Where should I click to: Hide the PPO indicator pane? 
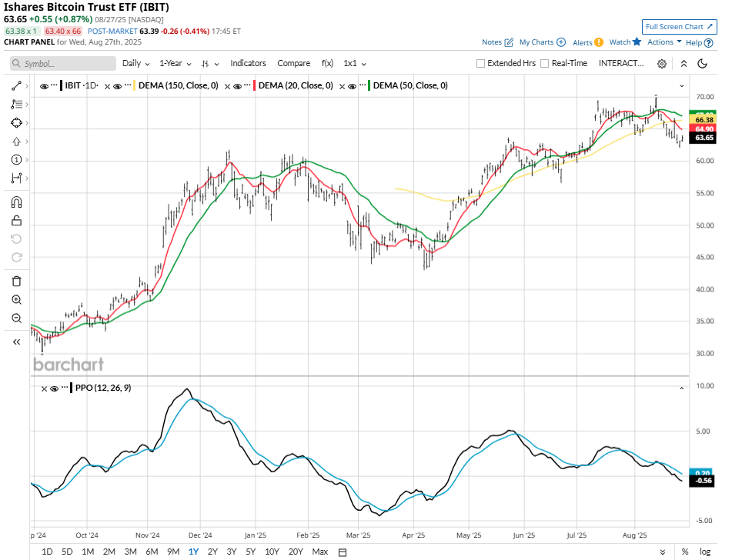coord(54,388)
